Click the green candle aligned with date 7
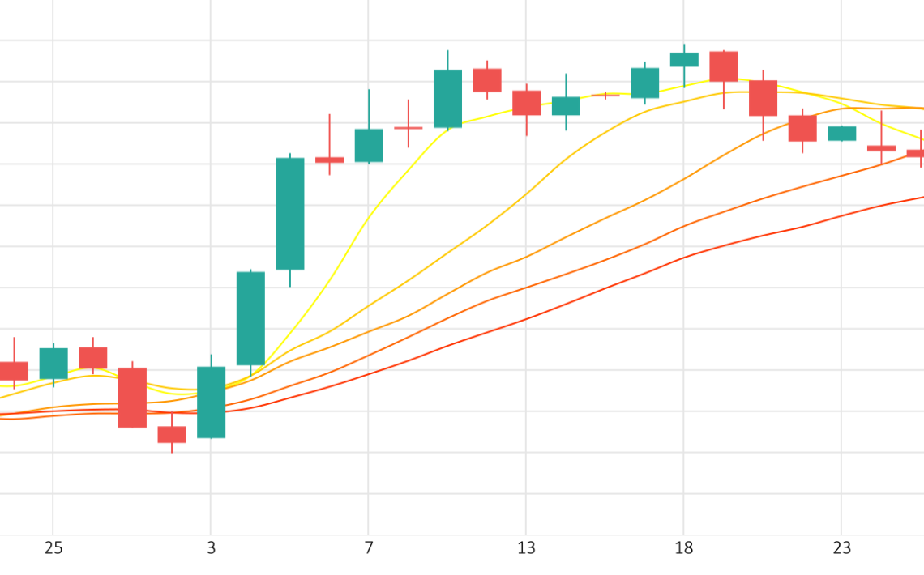924x575 pixels. pyautogui.click(x=369, y=145)
